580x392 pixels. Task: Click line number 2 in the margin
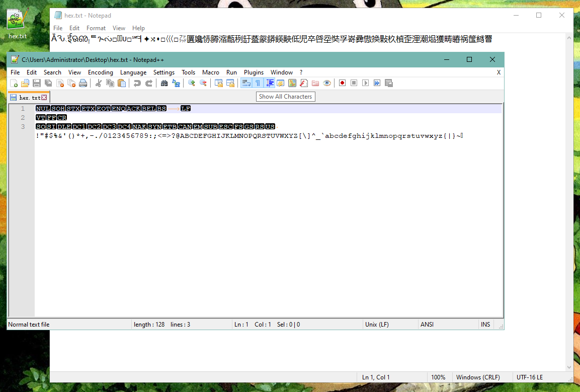pos(23,117)
